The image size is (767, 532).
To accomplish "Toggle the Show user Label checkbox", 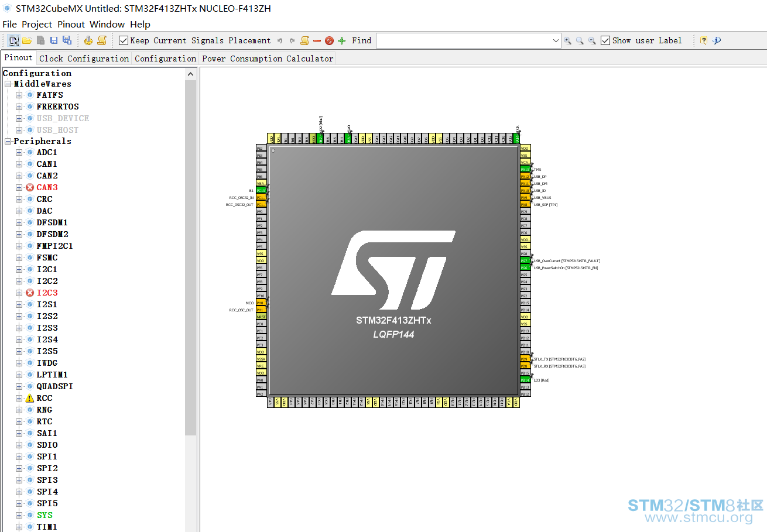I will click(x=605, y=40).
